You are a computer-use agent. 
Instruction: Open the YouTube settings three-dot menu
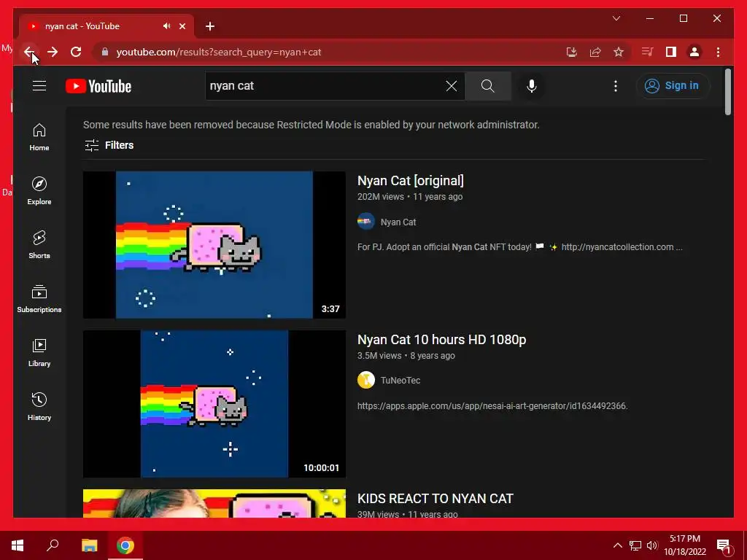point(616,86)
